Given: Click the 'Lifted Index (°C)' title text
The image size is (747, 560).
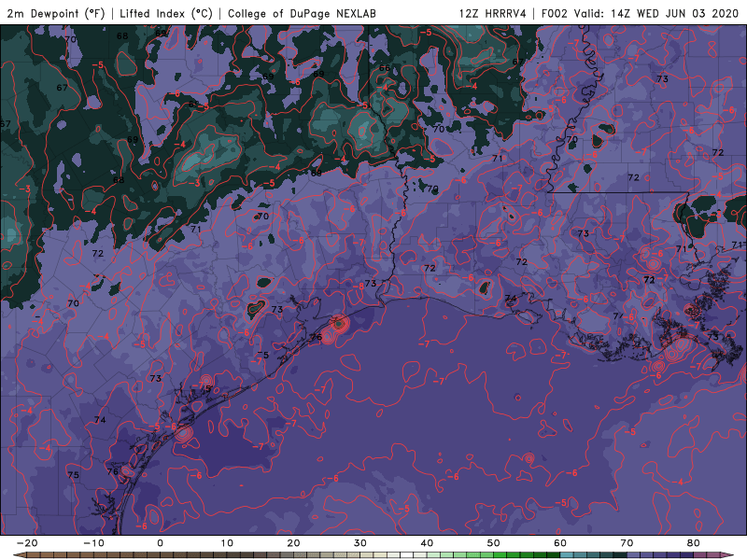Looking at the screenshot, I should pos(166,14).
